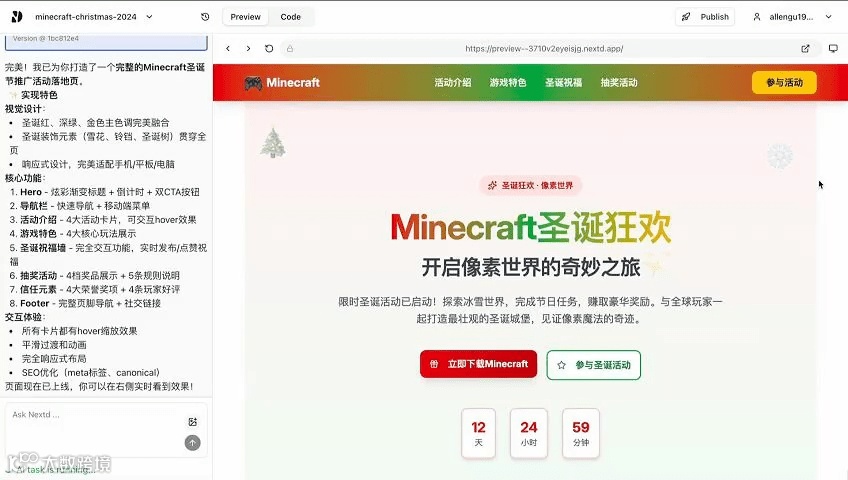
Task: Click the yellow 参与活动 button
Action: tap(784, 83)
